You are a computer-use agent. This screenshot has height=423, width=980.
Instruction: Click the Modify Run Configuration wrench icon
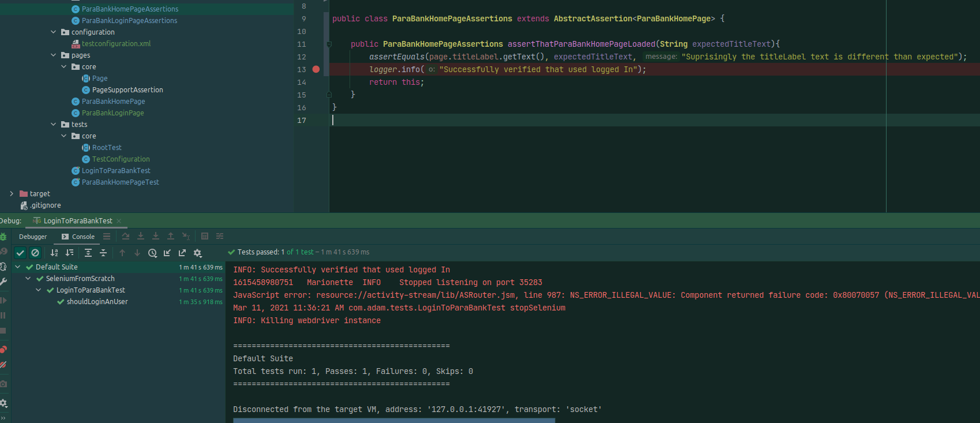3,282
